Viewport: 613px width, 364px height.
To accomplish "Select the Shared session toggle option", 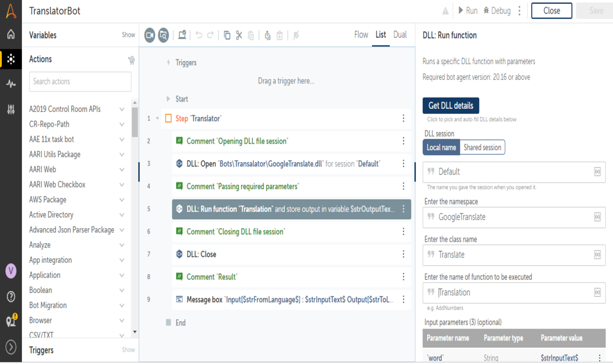I will click(x=482, y=148).
